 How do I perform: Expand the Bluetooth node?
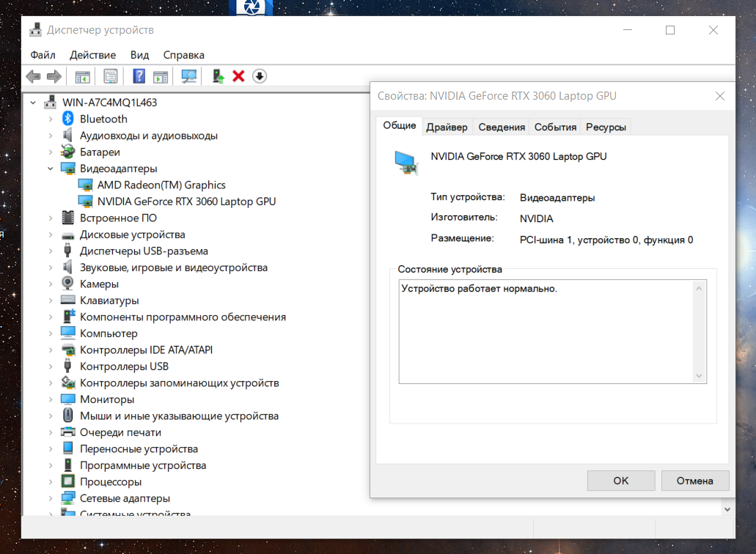[x=51, y=119]
